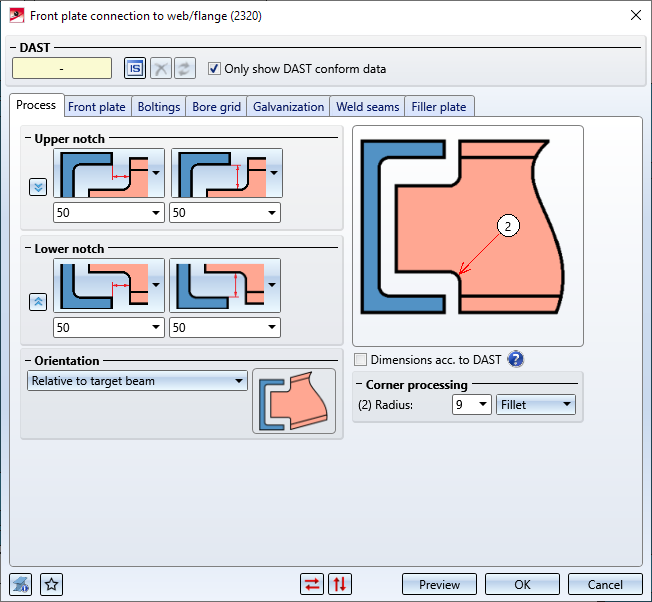Click the greyed-out X delete icon in DAST
Viewport: 652px width, 602px height.
point(161,68)
